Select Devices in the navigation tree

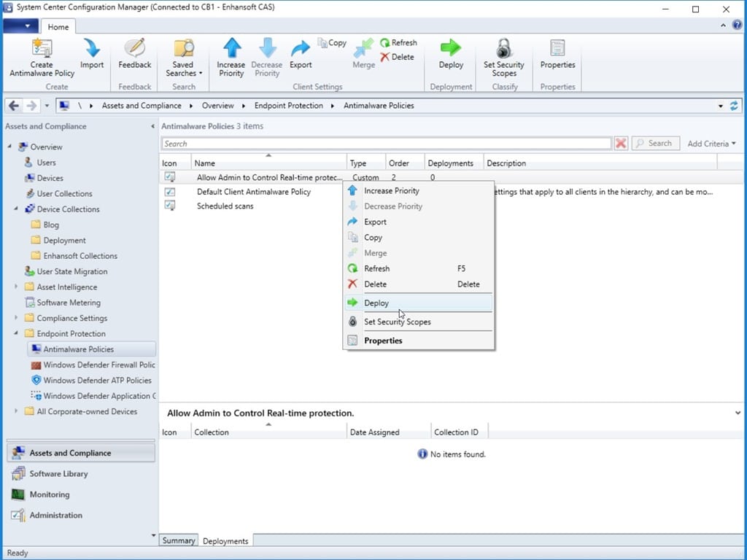point(50,178)
